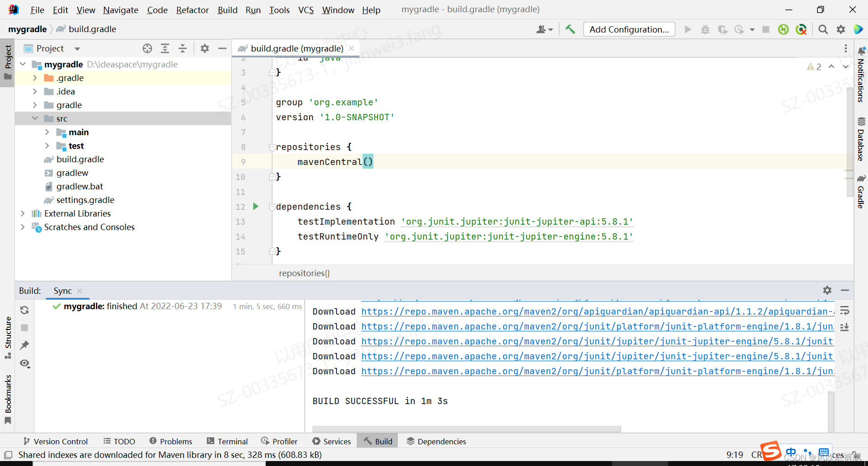This screenshot has height=466, width=868.
Task: Switch to the Terminal tool tab
Action: point(227,441)
